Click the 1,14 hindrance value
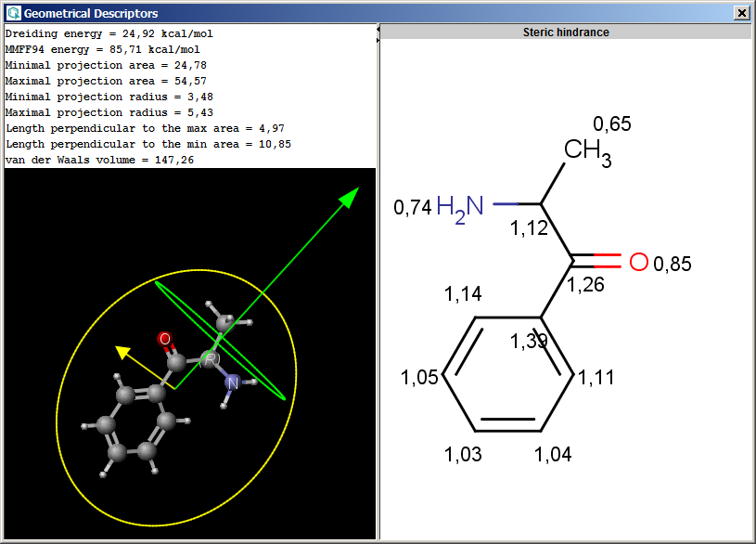 pyautogui.click(x=463, y=294)
